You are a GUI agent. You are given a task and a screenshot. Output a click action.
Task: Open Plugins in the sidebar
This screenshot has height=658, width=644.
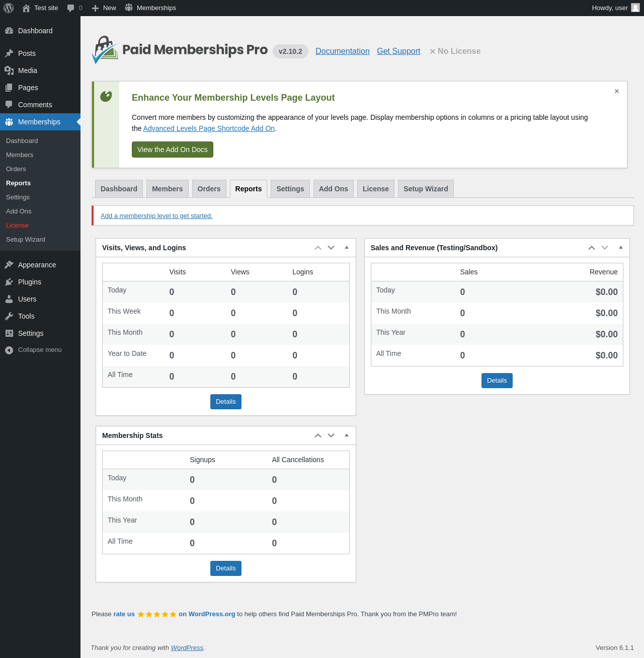point(40,282)
